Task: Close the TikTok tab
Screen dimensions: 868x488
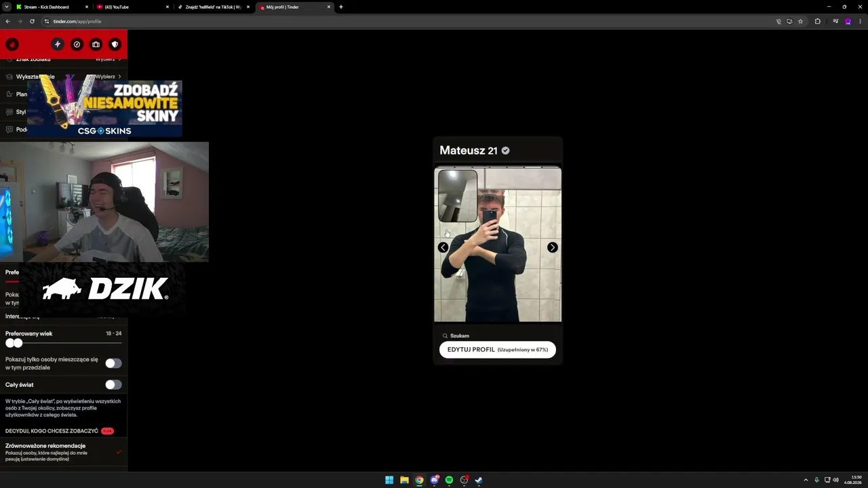Action: point(248,7)
